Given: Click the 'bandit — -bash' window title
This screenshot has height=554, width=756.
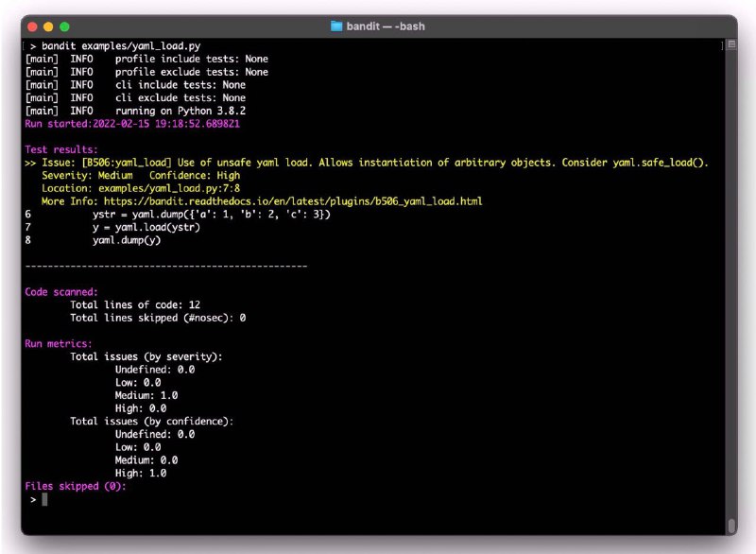Looking at the screenshot, I should (386, 26).
